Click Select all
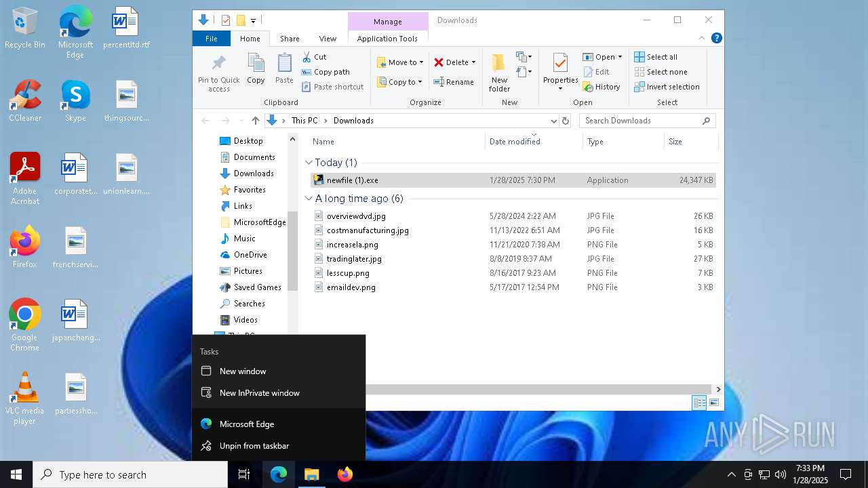This screenshot has width=868, height=488. (656, 57)
